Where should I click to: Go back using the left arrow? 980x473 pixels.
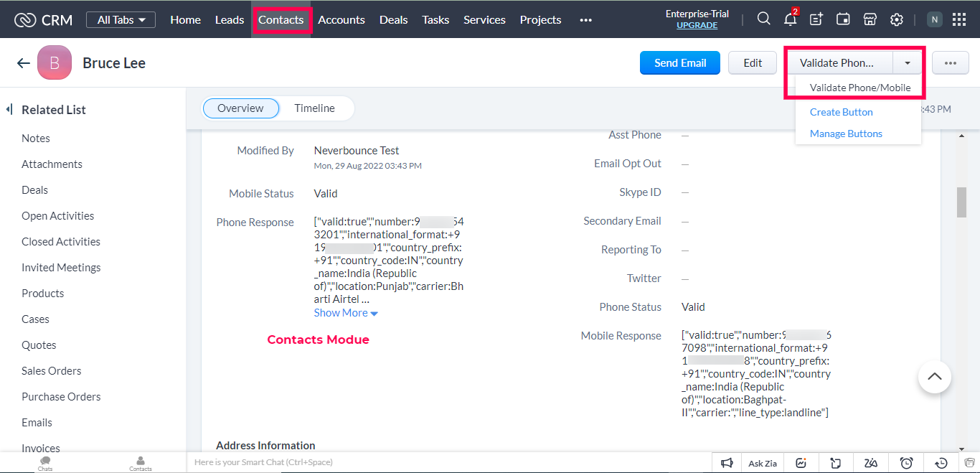[24, 63]
